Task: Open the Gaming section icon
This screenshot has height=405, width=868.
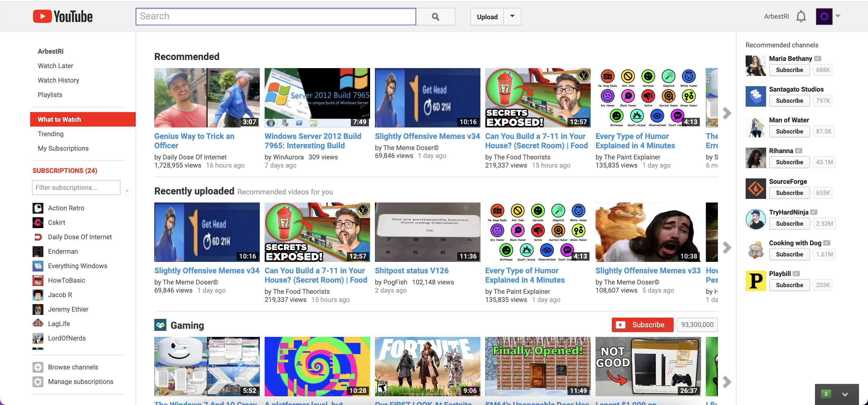Action: pos(160,325)
